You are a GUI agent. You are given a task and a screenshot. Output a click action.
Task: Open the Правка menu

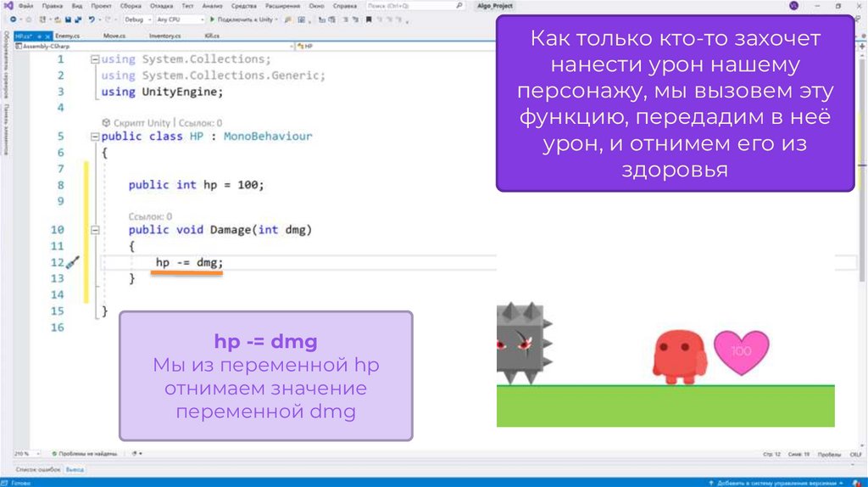tap(52, 6)
